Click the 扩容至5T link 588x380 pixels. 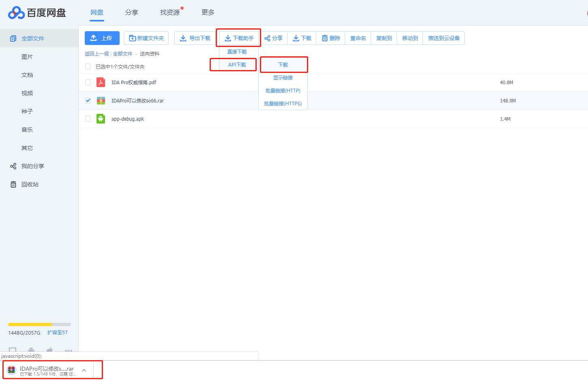pos(58,333)
